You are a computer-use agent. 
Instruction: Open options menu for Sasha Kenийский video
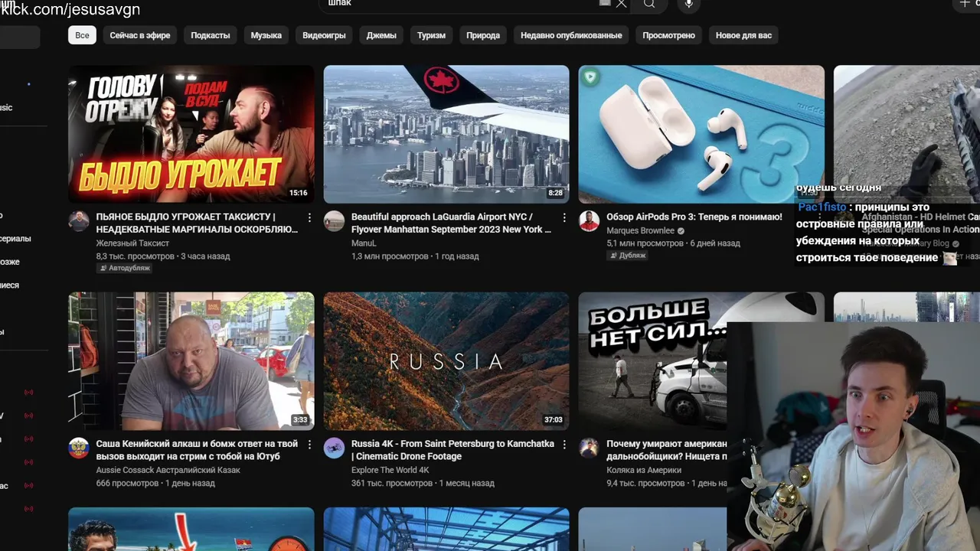(309, 445)
